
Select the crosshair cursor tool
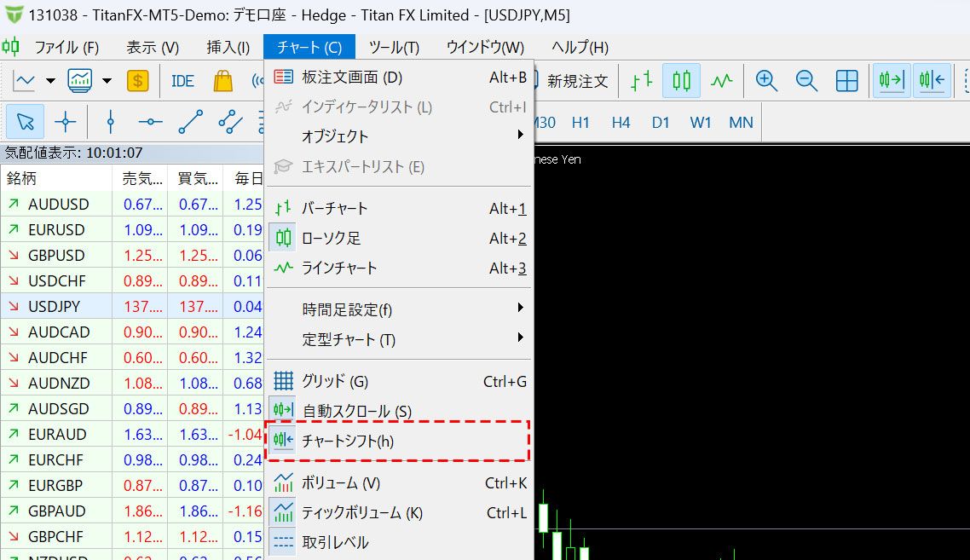coord(66,122)
